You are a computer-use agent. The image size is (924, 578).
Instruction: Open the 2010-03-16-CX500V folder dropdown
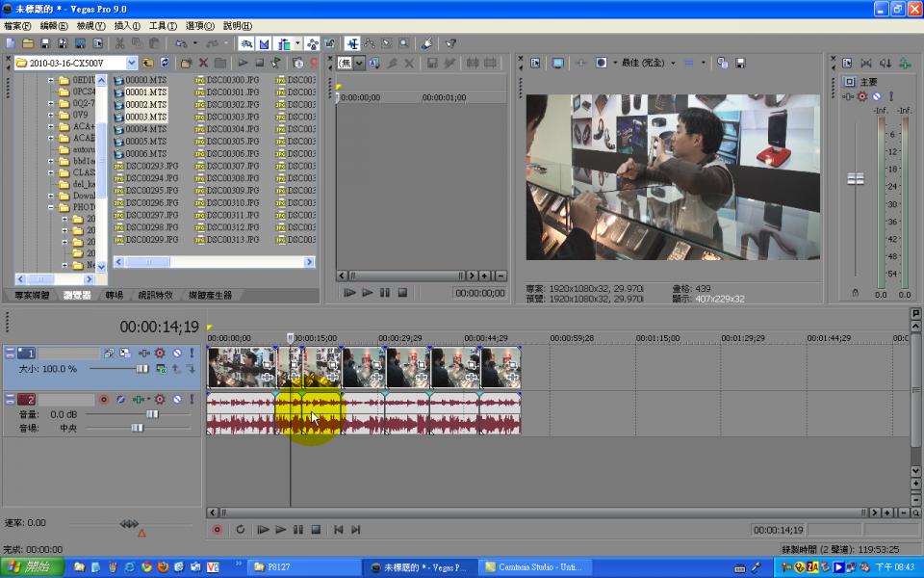pyautogui.click(x=131, y=63)
